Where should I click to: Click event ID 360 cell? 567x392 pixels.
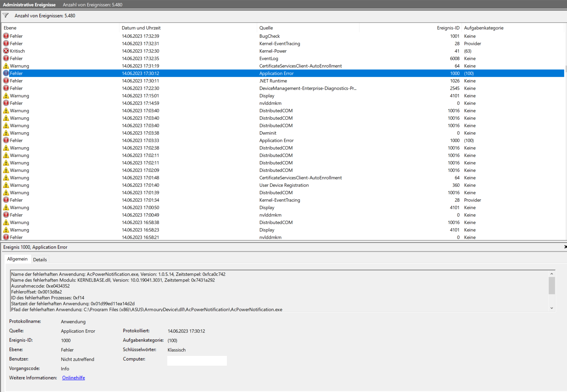tap(456, 185)
